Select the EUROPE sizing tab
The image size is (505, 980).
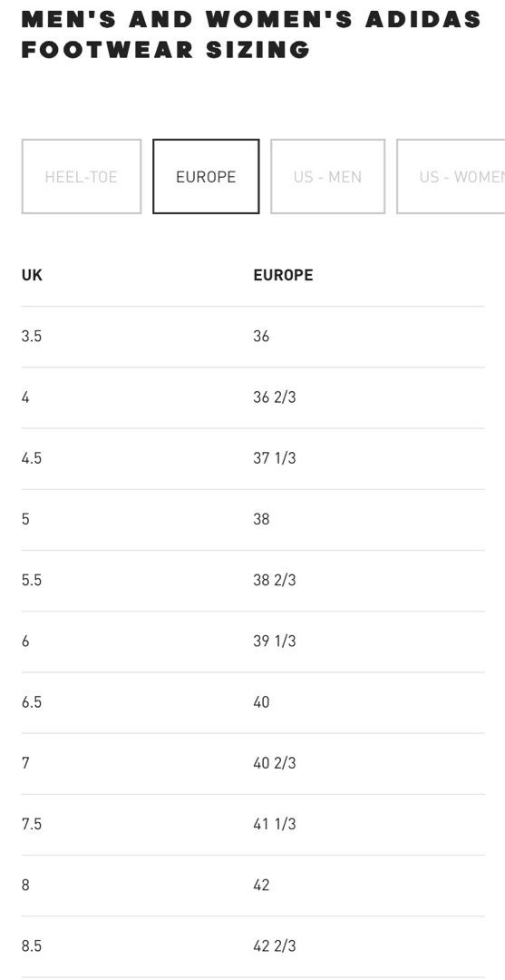pyautogui.click(x=206, y=177)
